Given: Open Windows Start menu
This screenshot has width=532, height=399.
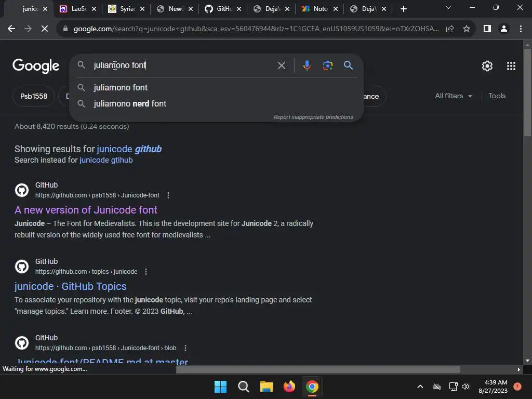Looking at the screenshot, I should [220, 387].
